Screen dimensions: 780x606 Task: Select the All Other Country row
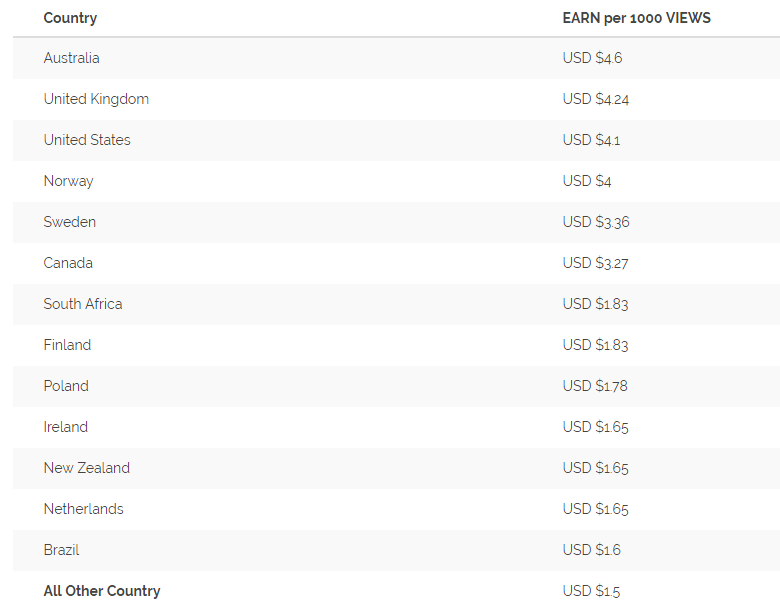tap(396, 591)
